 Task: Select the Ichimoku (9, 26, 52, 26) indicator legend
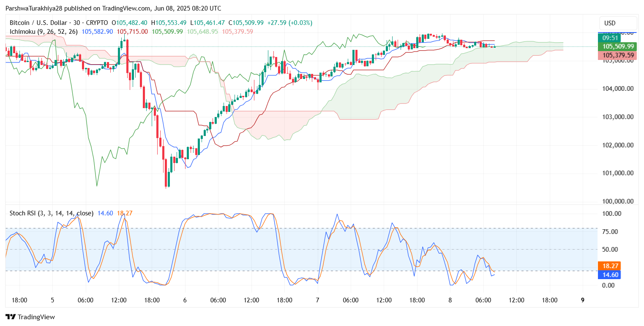(x=44, y=32)
